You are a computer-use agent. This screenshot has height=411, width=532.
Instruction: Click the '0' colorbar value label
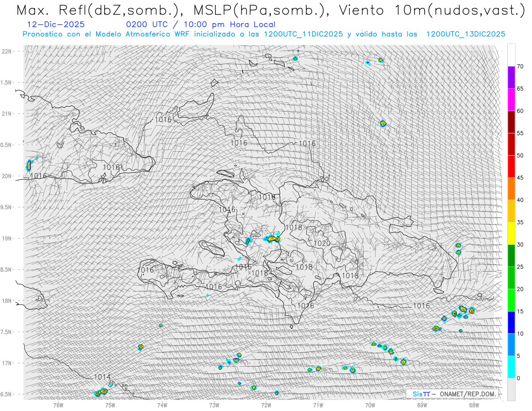point(518,378)
